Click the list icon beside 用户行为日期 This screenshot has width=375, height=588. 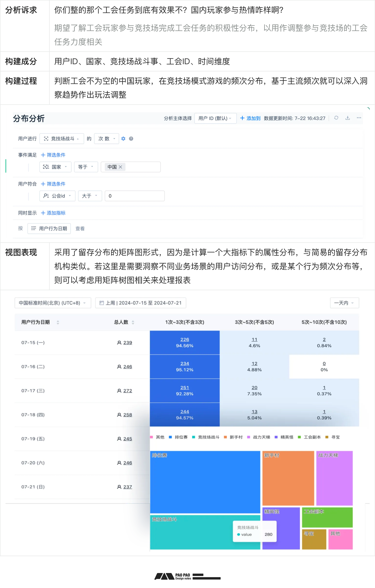pos(34,228)
